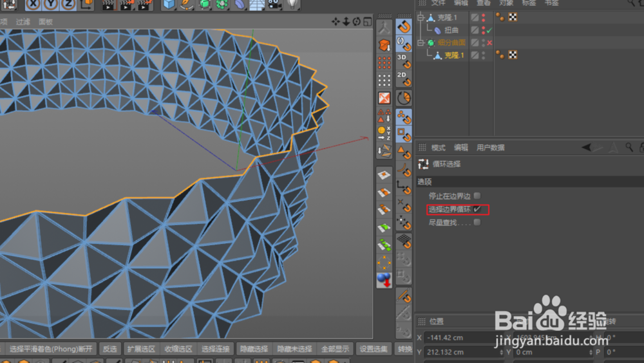Click the viewport pan move icon
The width and height of the screenshot is (644, 363).
click(x=336, y=22)
